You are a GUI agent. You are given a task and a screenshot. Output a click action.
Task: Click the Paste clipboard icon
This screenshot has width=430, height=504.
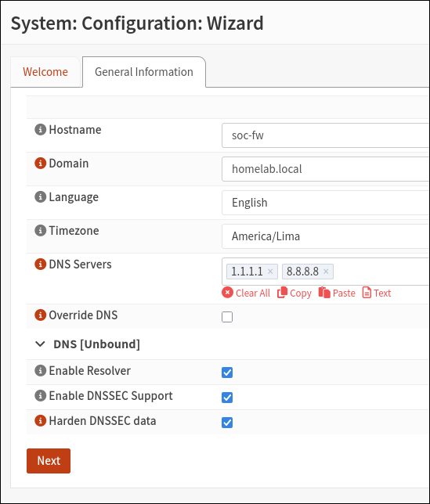point(324,293)
